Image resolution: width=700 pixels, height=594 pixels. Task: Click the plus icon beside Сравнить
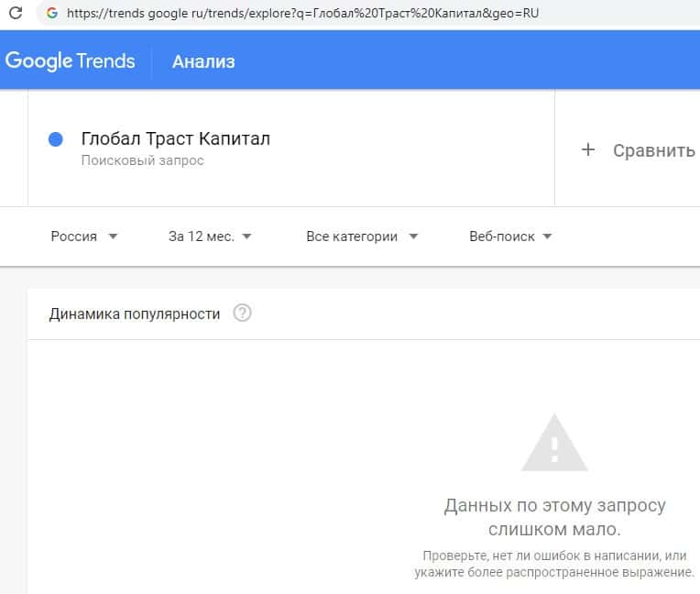point(588,149)
